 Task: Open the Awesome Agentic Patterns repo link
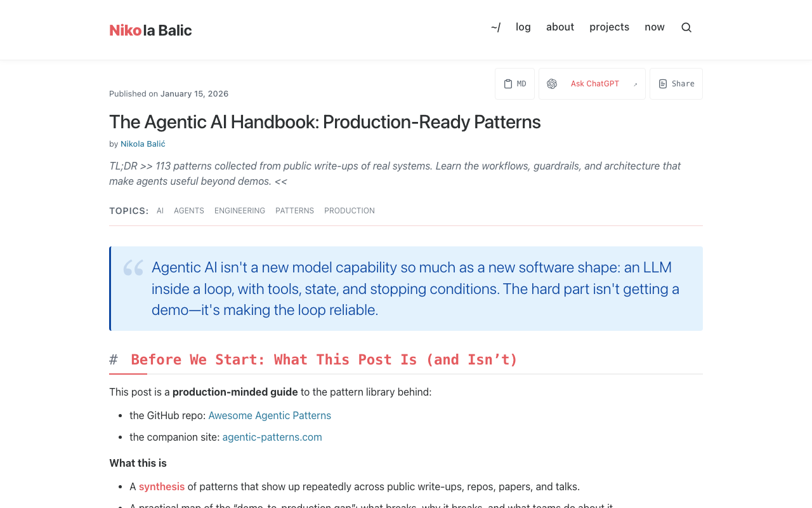(270, 415)
